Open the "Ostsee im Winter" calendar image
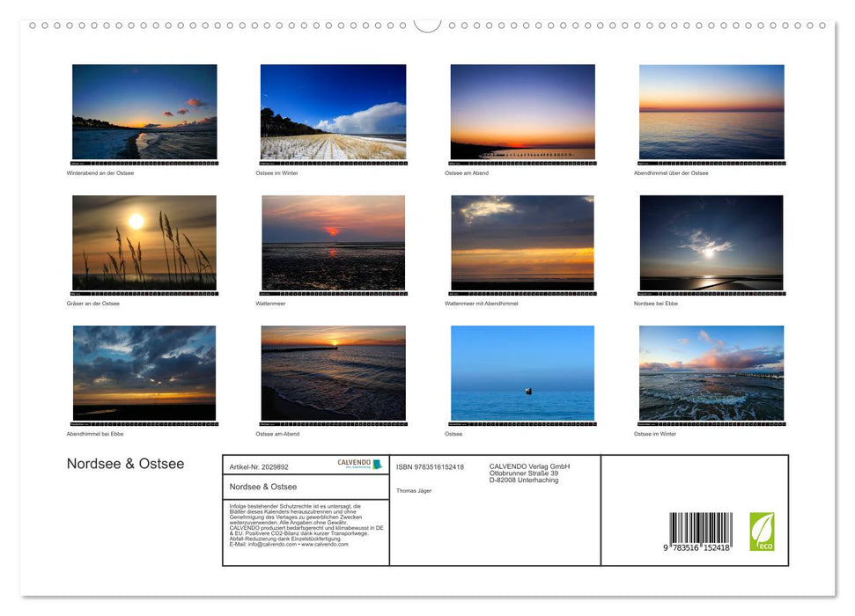The height and width of the screenshot is (616, 855). pyautogui.click(x=333, y=111)
